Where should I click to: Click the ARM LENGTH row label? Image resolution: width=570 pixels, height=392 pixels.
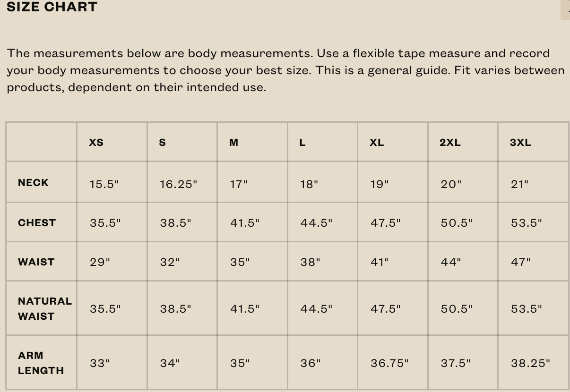(41, 363)
